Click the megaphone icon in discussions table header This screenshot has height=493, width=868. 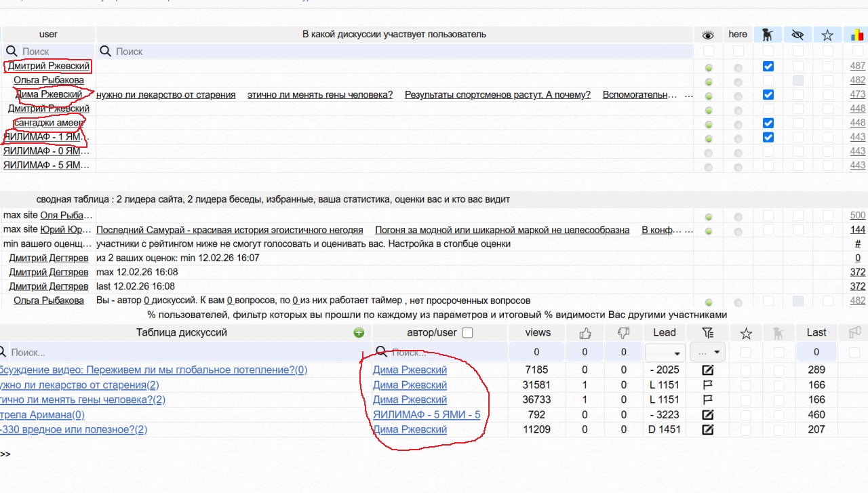pos(854,332)
